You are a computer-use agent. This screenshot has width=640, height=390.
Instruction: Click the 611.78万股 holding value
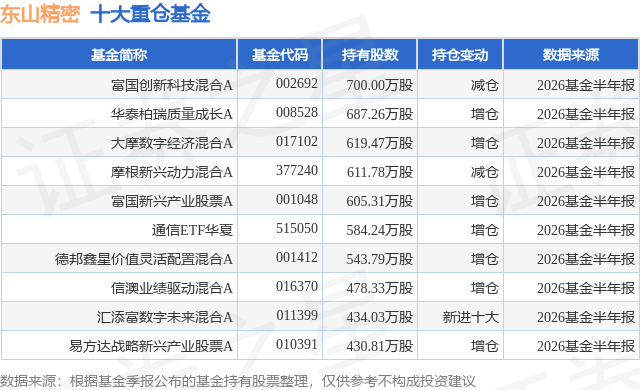(x=380, y=172)
